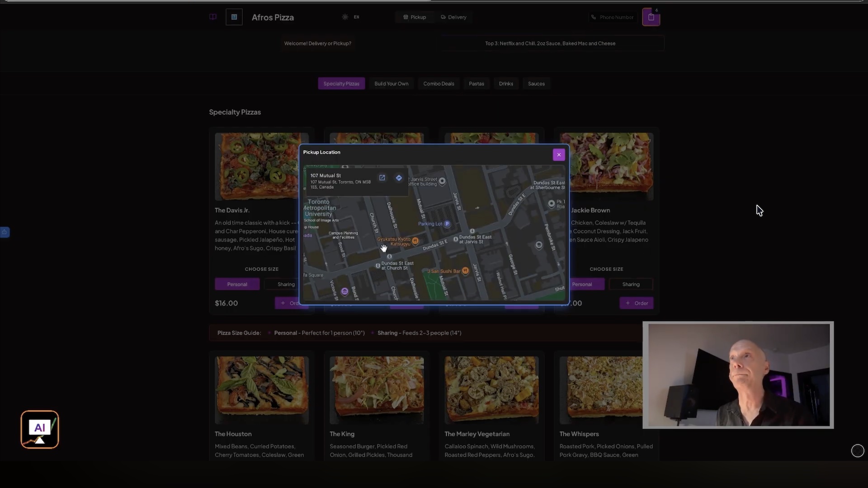Focus the Phone Number field

click(612, 17)
